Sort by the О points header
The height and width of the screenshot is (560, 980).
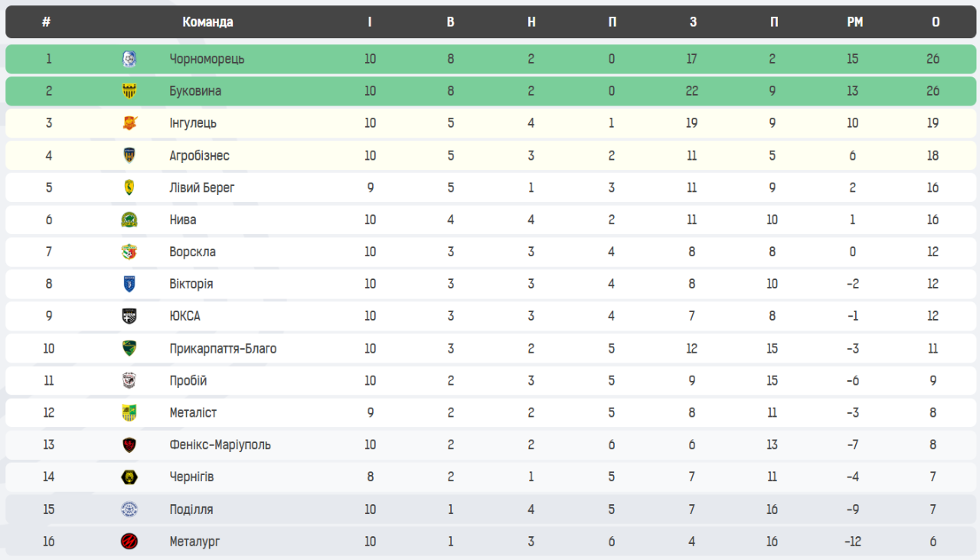tap(936, 22)
